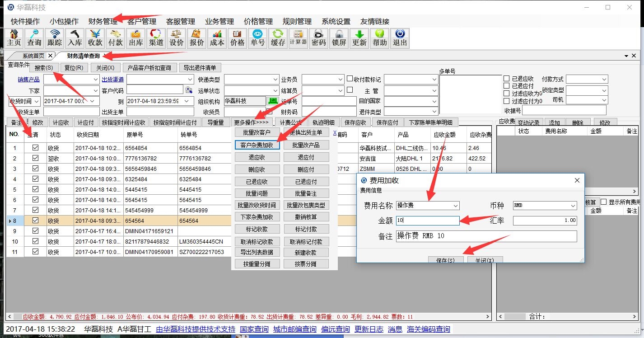The image size is (644, 338).
Task: Open the 帮助 help icon
Action: pyautogui.click(x=380, y=38)
